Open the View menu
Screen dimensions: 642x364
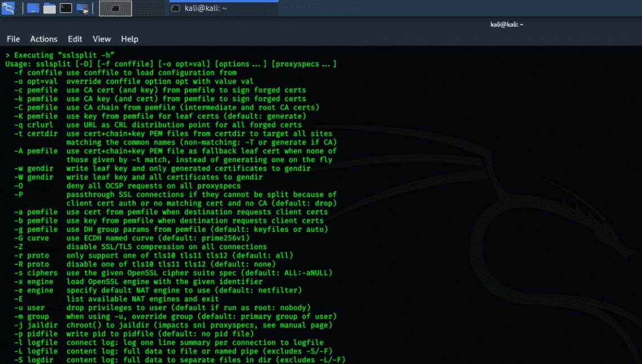[x=101, y=39]
